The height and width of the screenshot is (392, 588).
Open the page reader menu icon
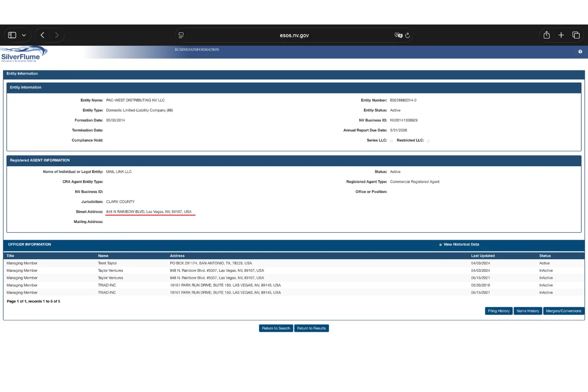pyautogui.click(x=181, y=35)
